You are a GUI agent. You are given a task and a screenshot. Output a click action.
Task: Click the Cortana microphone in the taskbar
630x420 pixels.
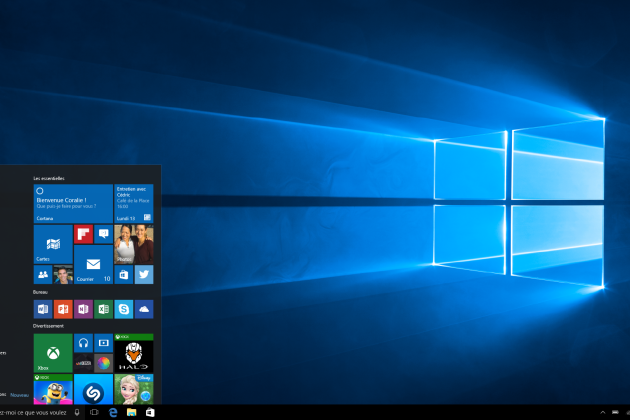click(x=77, y=412)
